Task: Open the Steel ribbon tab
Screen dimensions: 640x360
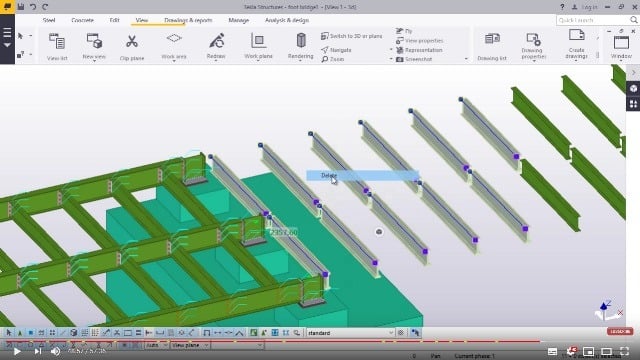Action: click(x=49, y=20)
